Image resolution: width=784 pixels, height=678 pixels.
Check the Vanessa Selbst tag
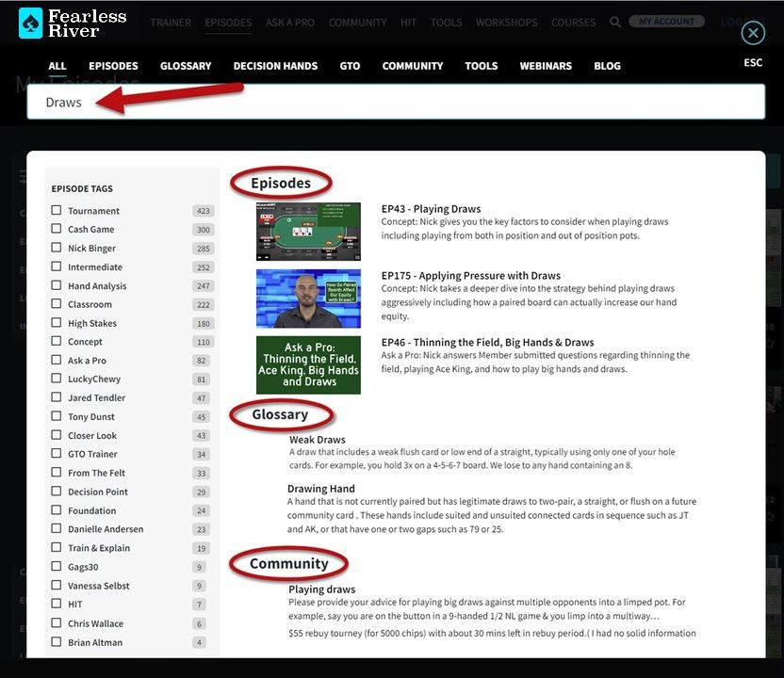tap(57, 586)
